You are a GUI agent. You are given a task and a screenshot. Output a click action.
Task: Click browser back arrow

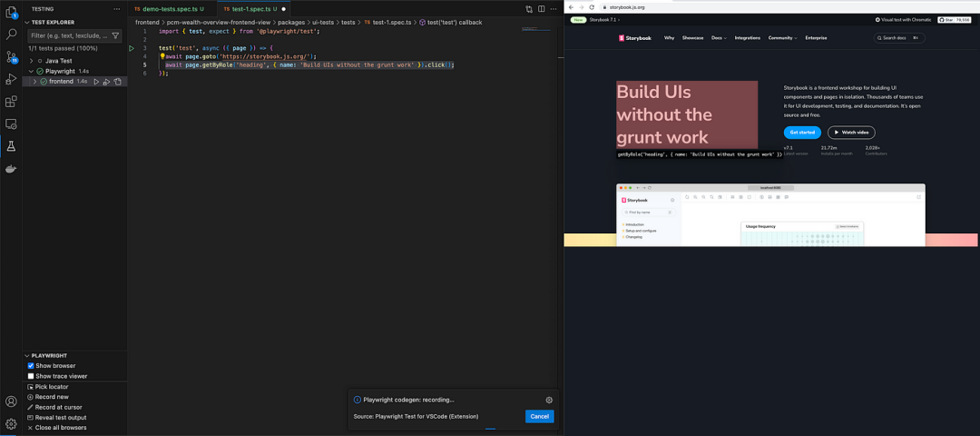[x=571, y=7]
